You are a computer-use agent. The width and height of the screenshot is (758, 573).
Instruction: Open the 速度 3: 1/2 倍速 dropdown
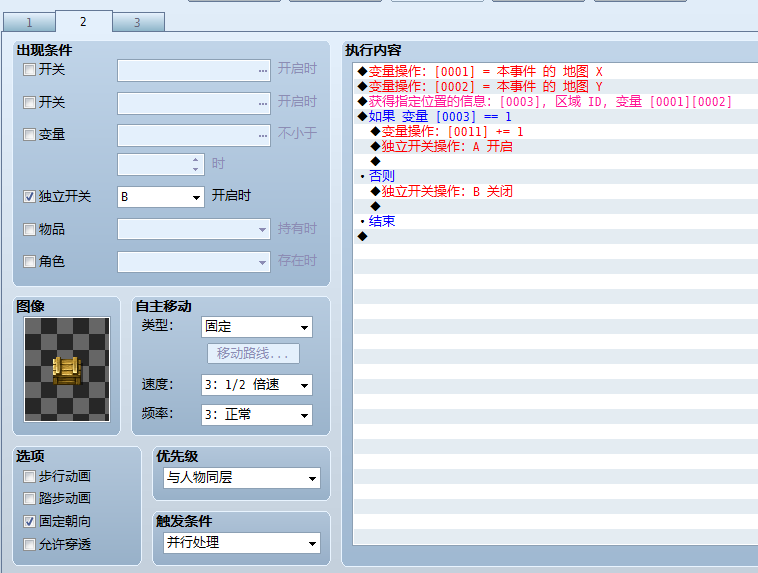coord(257,385)
